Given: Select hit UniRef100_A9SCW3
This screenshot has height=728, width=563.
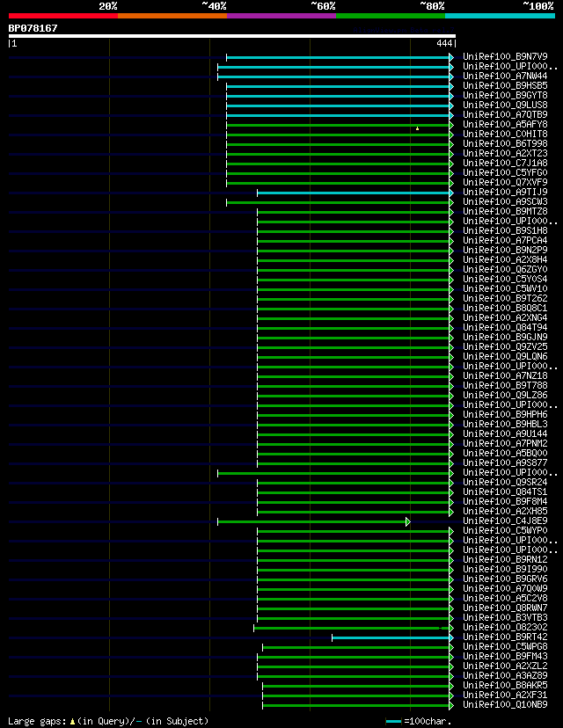Looking at the screenshot, I should pos(505,202).
